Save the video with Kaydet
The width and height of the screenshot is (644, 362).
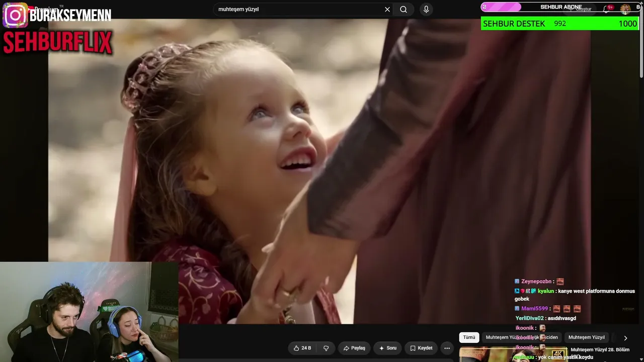point(421,348)
